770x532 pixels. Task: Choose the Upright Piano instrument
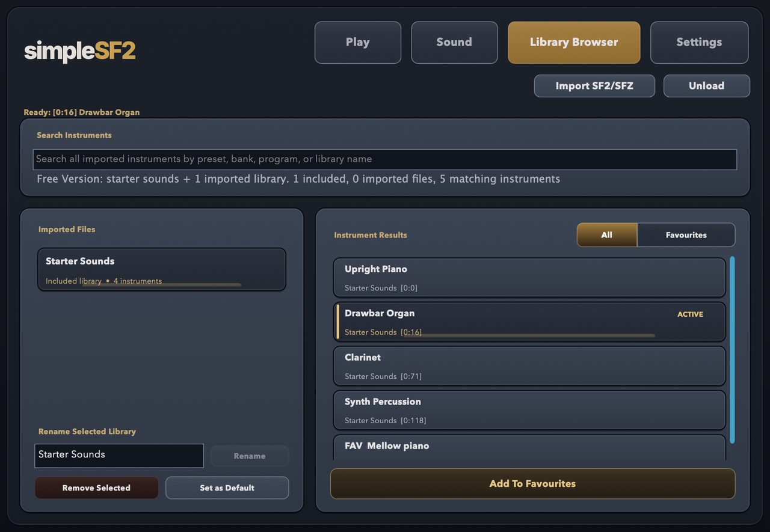(x=529, y=278)
